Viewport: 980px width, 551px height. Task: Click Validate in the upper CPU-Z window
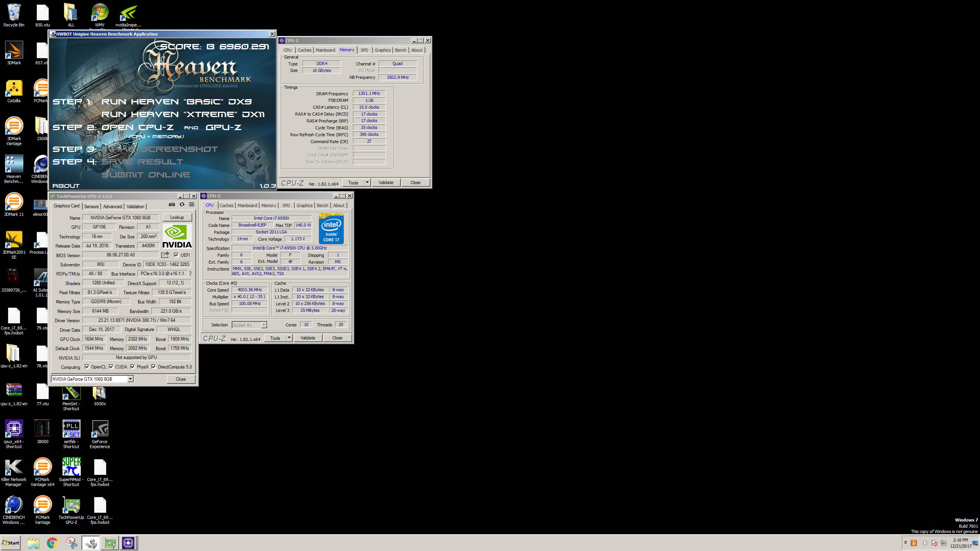[x=386, y=183]
